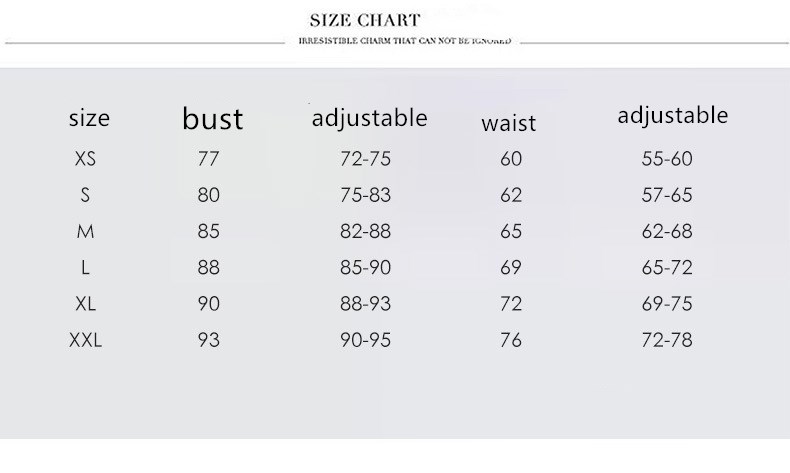
Task: Click the 55-60 adjustable waist range
Action: tap(667, 159)
